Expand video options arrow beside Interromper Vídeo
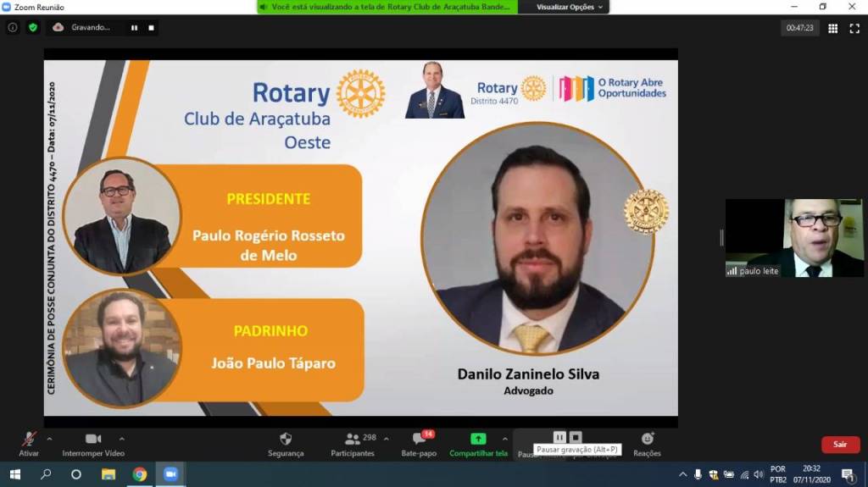 click(x=122, y=439)
